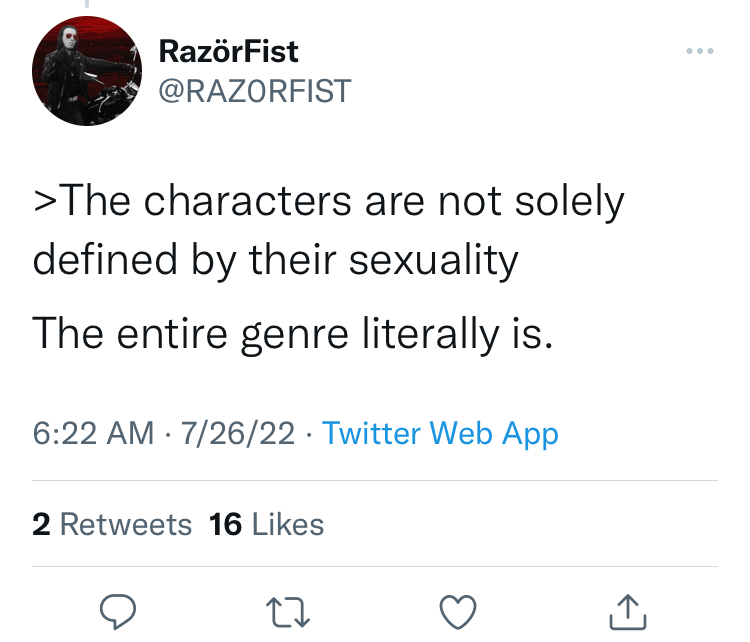Click the 6:22 AM timestamp
This screenshot has height=642, width=750.
tap(93, 433)
